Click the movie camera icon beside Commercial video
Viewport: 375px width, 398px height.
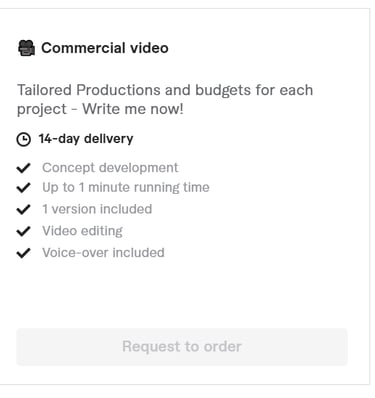click(26, 48)
